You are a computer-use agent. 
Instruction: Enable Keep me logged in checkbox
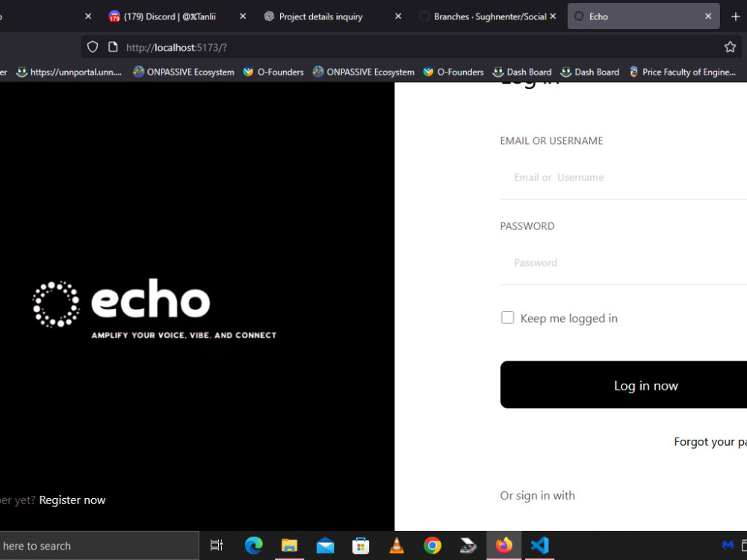tap(507, 317)
